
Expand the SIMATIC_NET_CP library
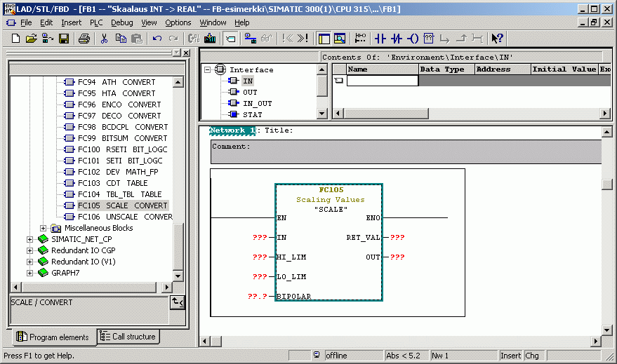(x=29, y=239)
